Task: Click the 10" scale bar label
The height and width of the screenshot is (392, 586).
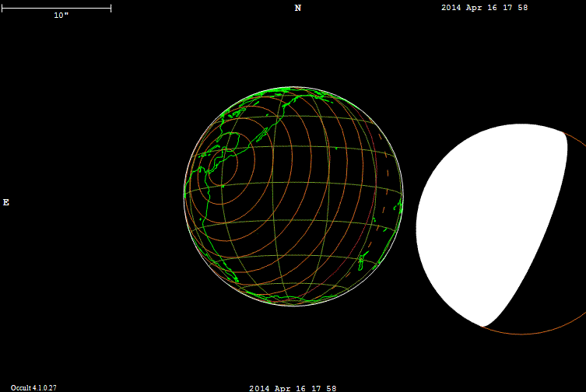Action: coord(61,16)
